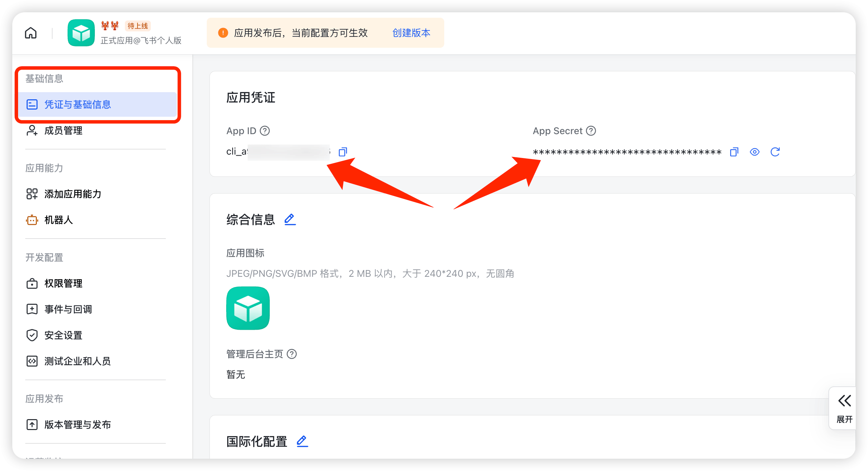Open 事件与回调 via its sidebar icon

tap(32, 309)
